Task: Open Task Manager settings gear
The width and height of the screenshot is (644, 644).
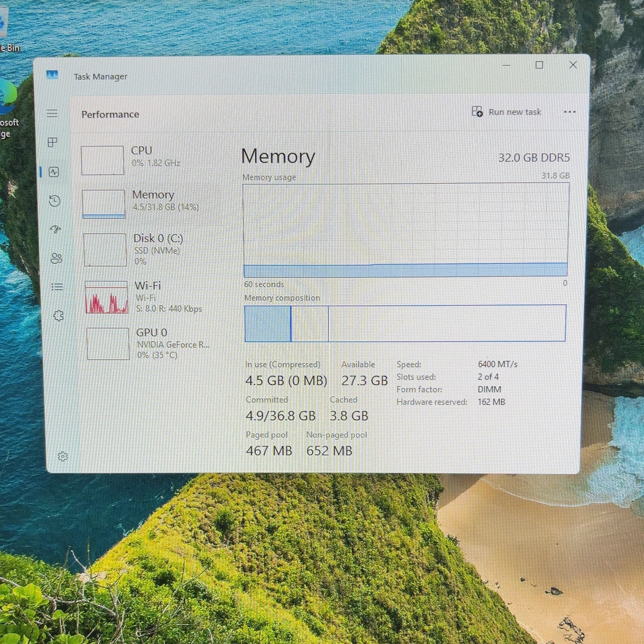Action: (x=63, y=457)
